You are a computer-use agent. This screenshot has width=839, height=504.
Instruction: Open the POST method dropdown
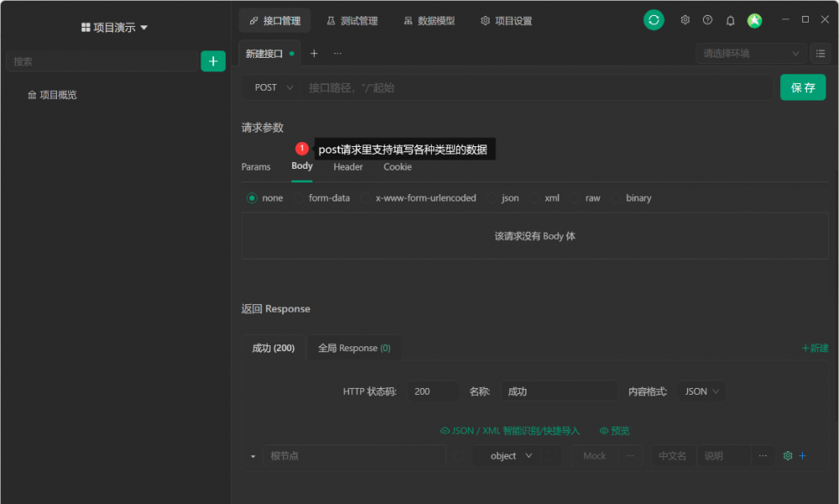pyautogui.click(x=270, y=87)
